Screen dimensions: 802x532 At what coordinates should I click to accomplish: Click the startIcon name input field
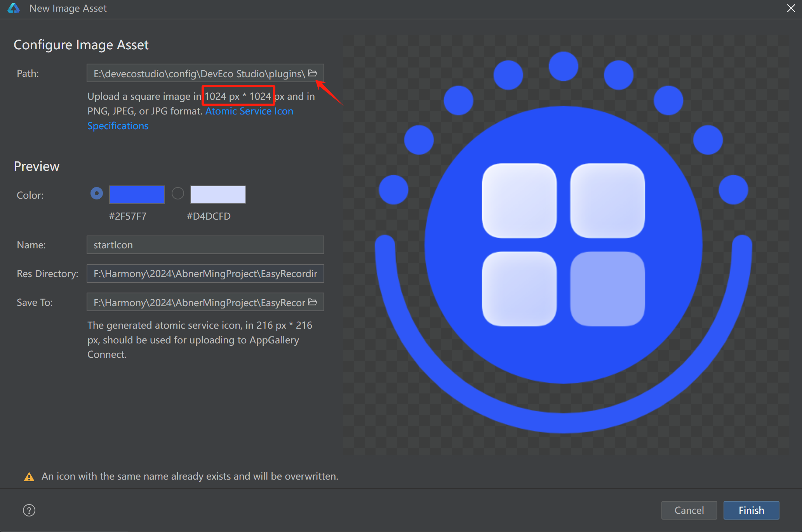click(205, 244)
